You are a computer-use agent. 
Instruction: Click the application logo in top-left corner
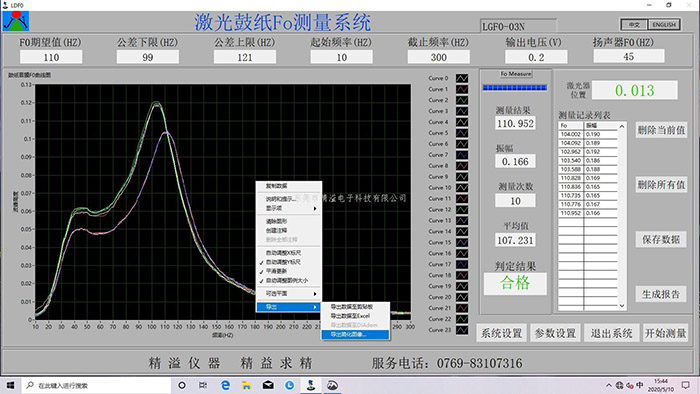16,21
